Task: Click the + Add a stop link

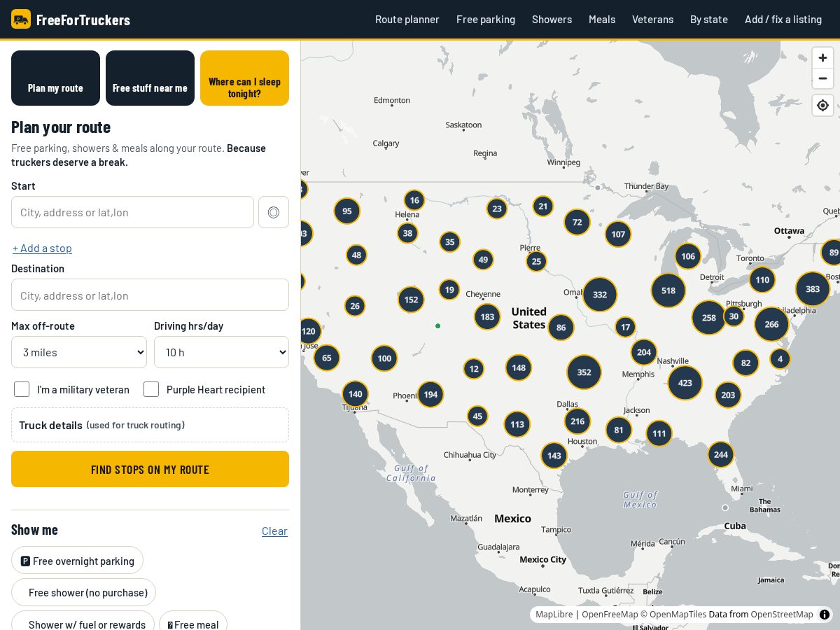Action: [42, 248]
